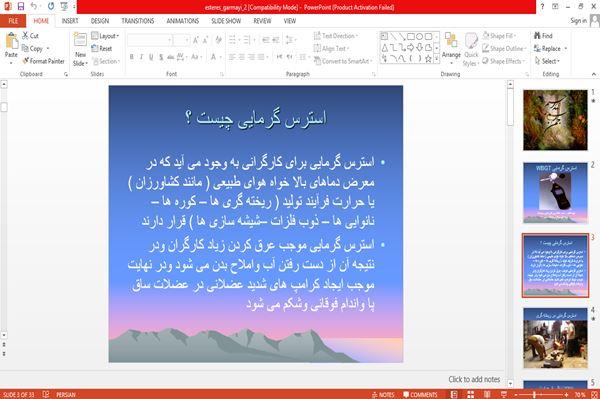Set left-to-right text direction
The height and width of the screenshot is (399, 600).
279,57
